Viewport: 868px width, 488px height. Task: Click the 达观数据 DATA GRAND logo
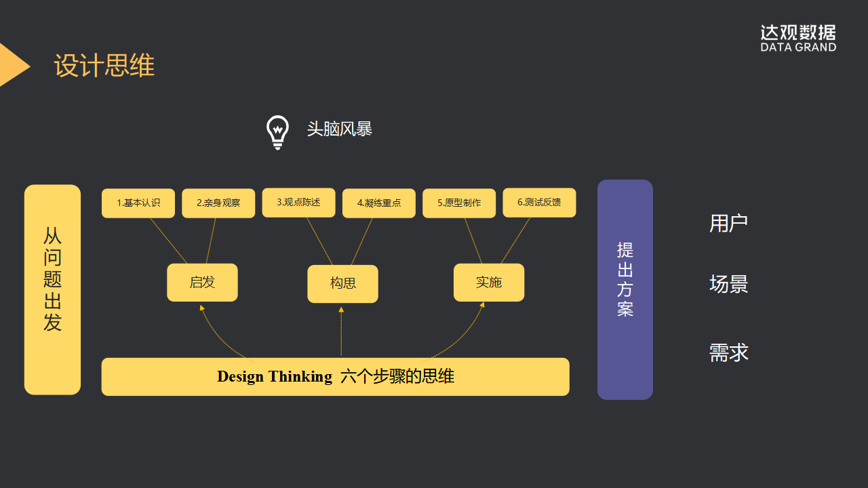[798, 38]
